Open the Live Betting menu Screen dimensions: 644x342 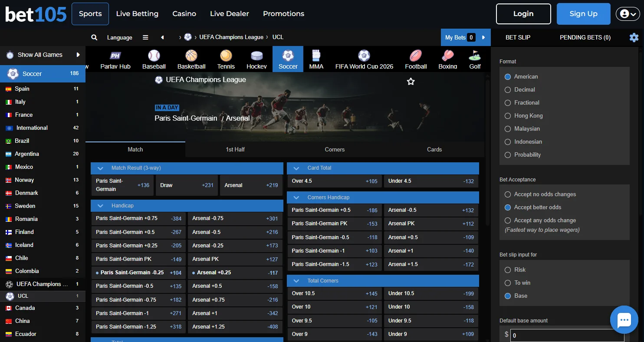pos(137,14)
